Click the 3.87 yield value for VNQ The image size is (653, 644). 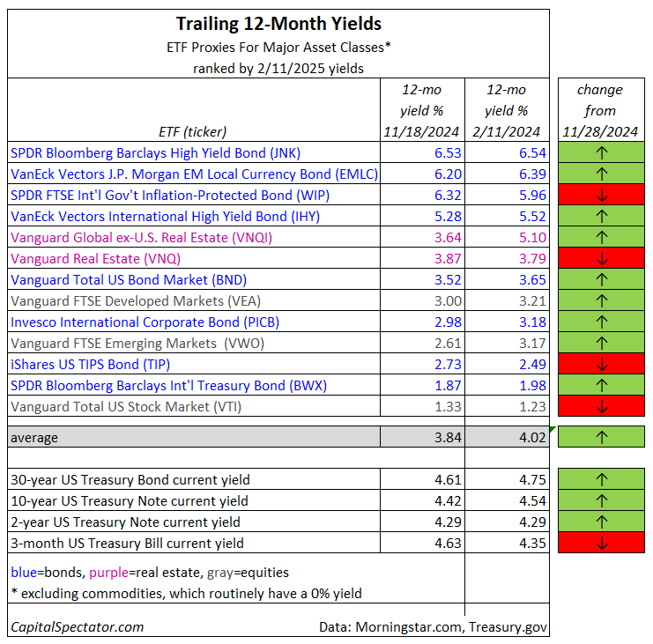448,259
